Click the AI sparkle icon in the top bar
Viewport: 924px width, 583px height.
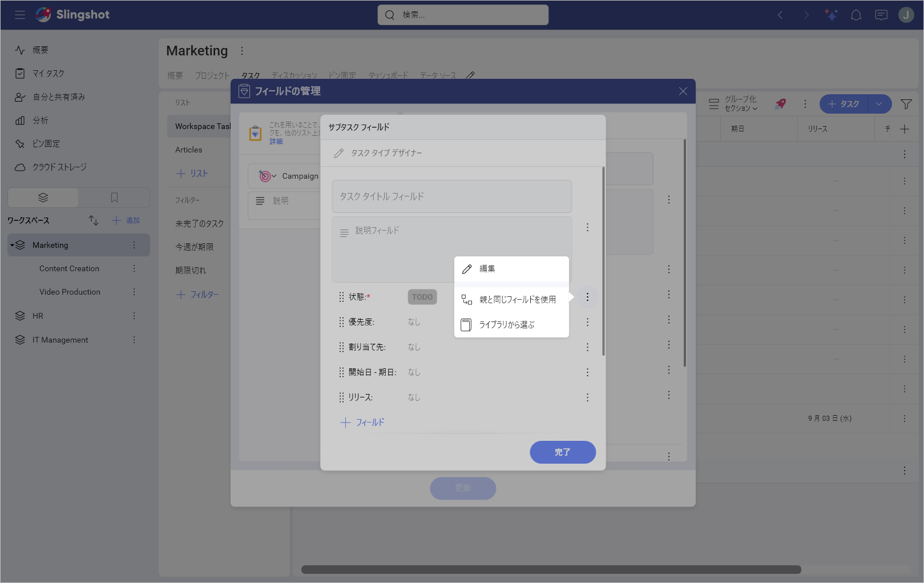pyautogui.click(x=831, y=15)
